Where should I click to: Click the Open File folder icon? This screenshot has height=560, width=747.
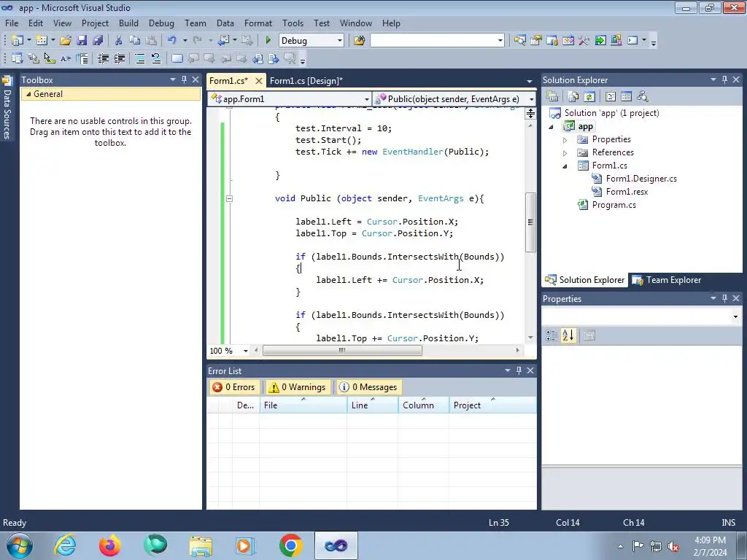pos(66,41)
